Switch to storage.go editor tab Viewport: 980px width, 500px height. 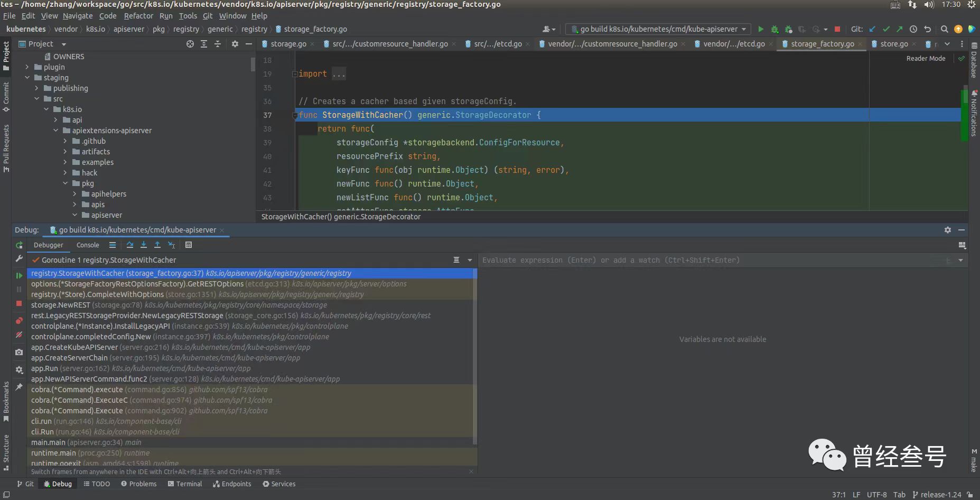pos(288,44)
